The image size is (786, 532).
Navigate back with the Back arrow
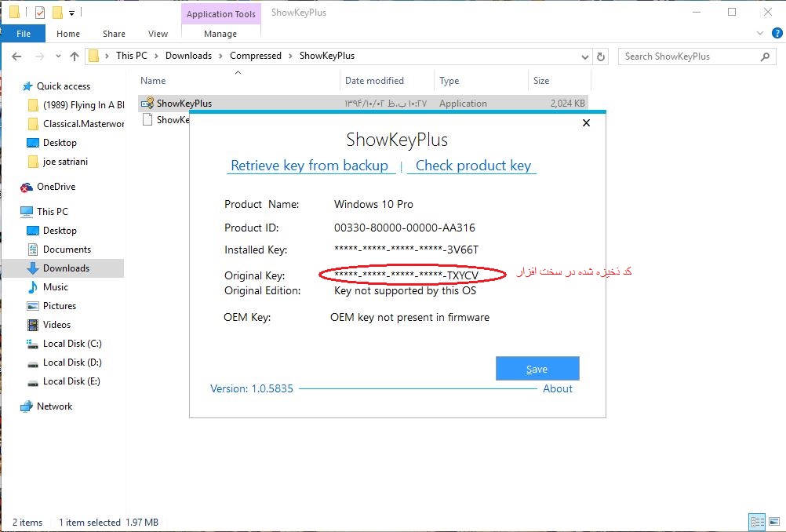click(x=17, y=56)
